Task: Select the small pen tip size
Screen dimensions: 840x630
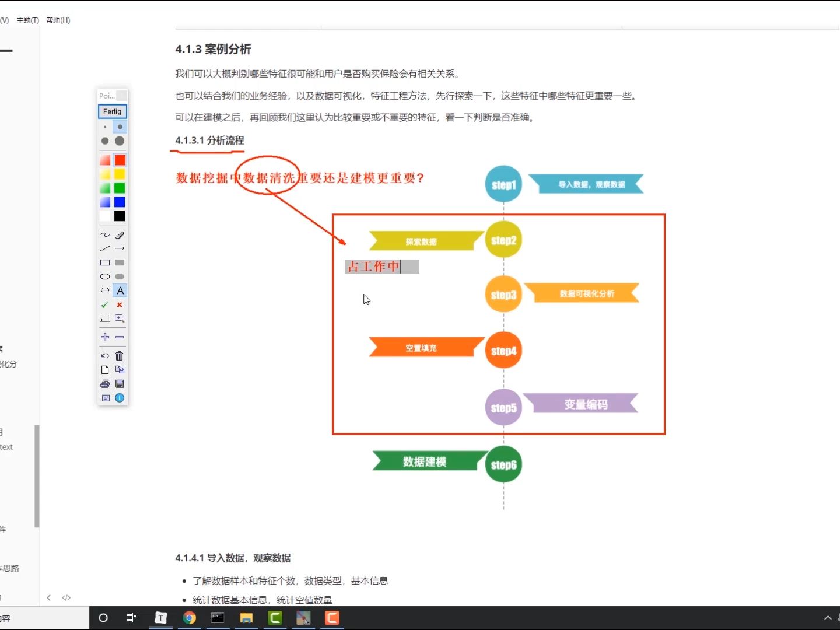Action: [x=105, y=127]
